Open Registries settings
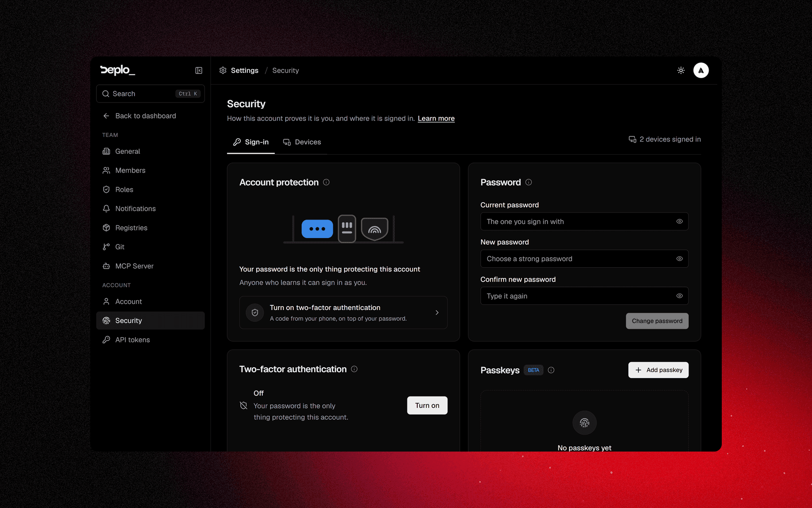Screen dimensions: 812x508 pyautogui.click(x=150, y=228)
